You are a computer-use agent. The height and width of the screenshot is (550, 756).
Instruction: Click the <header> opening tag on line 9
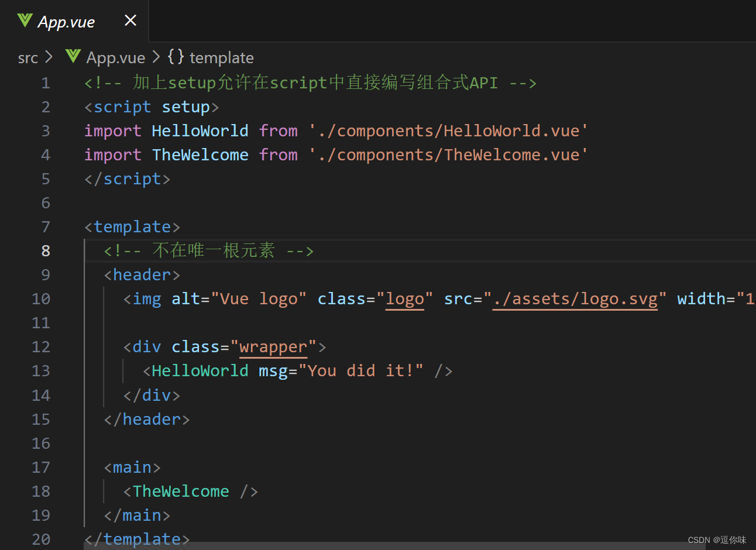(142, 274)
